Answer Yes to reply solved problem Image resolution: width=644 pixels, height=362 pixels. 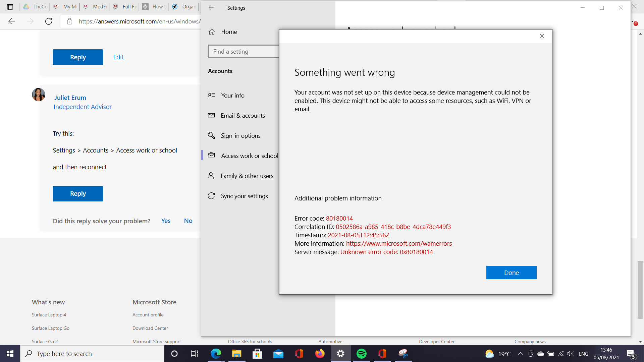[166, 221]
